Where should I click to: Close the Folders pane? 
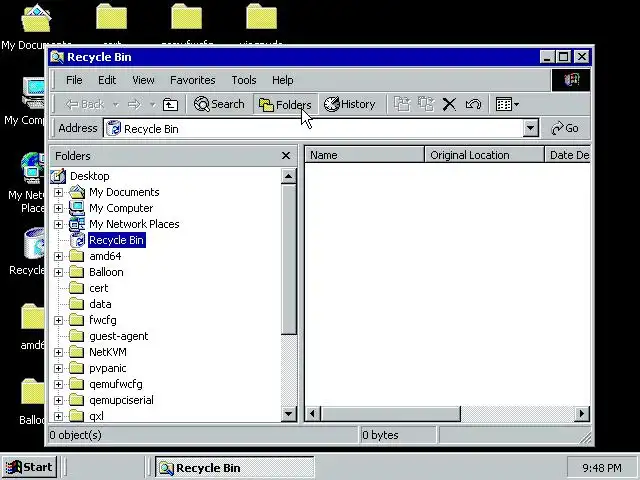point(286,156)
